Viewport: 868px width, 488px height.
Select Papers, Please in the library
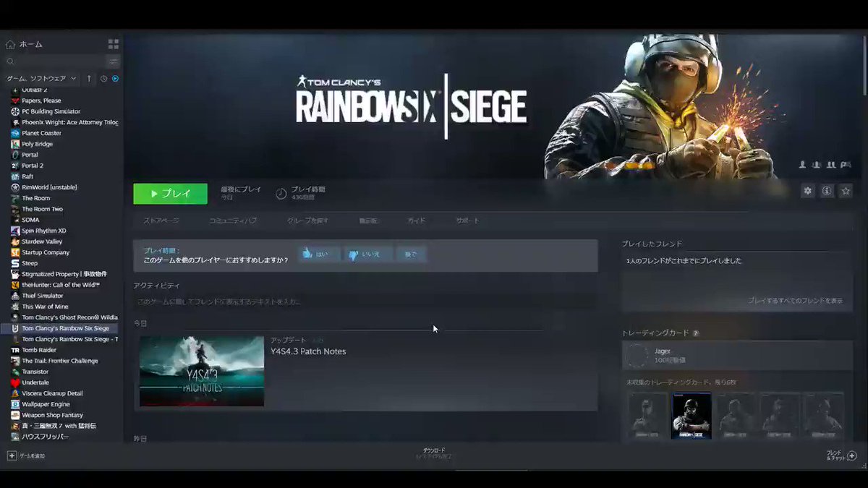pos(41,100)
